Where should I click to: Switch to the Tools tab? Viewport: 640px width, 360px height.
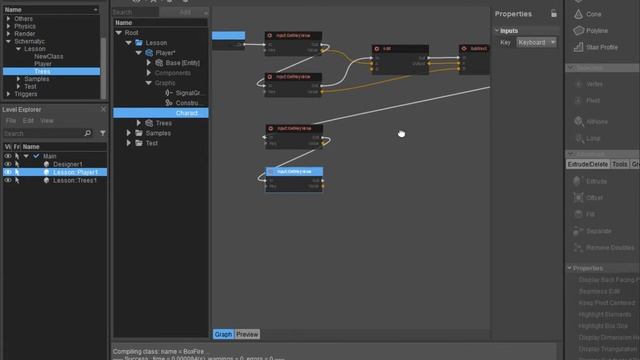(620, 164)
